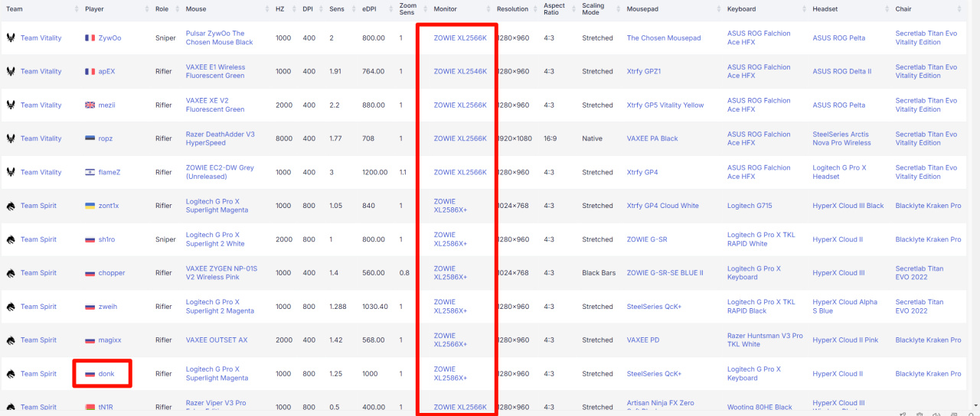Click Team Spirit logo in chopper's row
The width and height of the screenshot is (980, 416).
(11, 273)
